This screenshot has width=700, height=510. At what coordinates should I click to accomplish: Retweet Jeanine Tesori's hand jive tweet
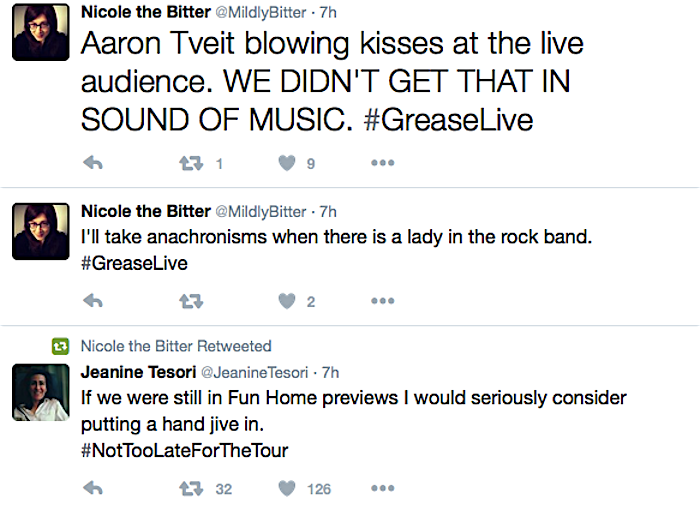[x=189, y=488]
